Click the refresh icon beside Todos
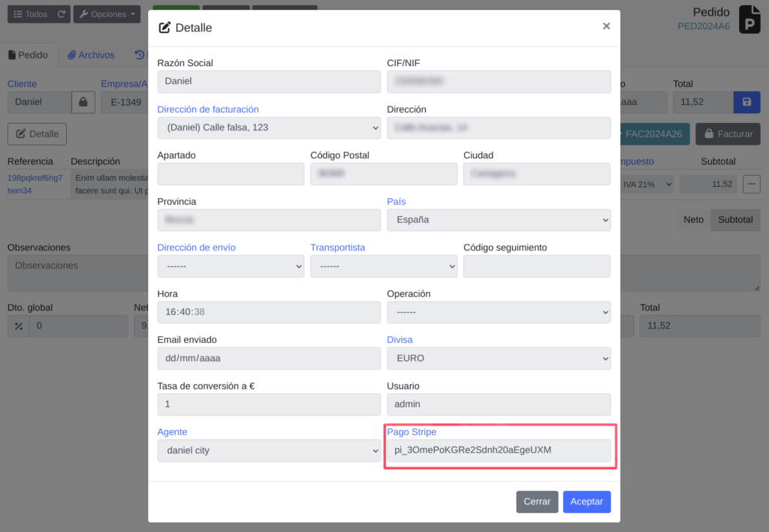 coord(62,14)
